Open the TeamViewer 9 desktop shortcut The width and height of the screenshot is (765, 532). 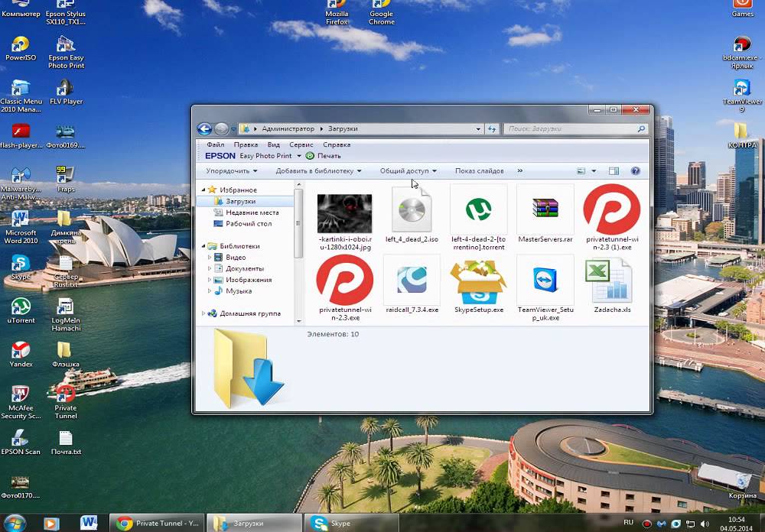[742, 96]
